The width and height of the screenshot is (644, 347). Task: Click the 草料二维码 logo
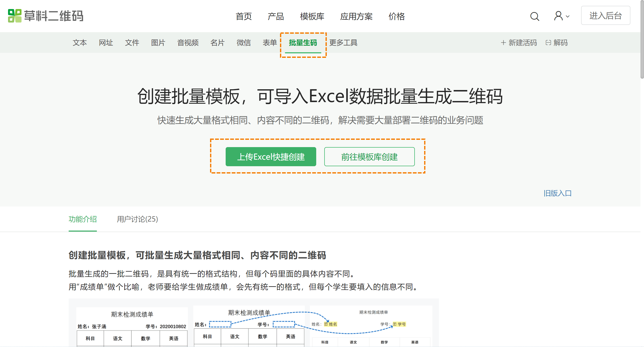coord(46,16)
